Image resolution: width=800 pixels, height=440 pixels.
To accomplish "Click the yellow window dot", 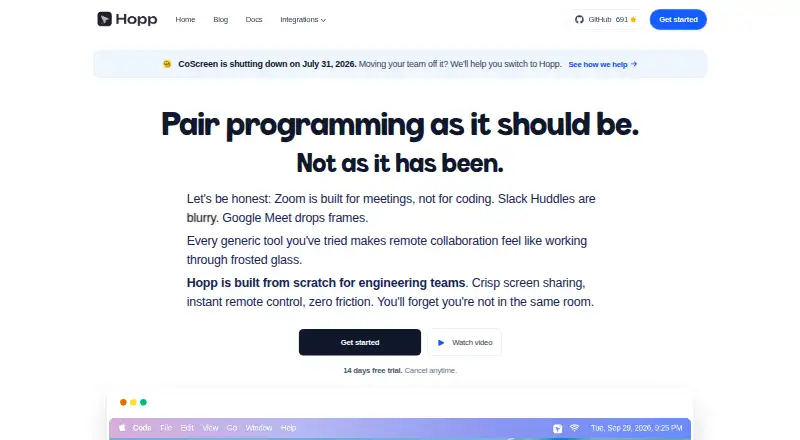I will coord(133,402).
